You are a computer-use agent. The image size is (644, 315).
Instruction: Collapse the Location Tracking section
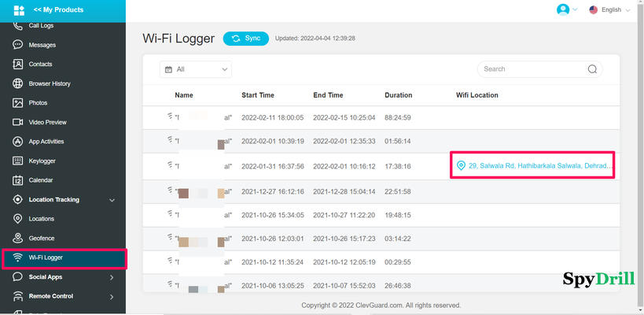[112, 200]
